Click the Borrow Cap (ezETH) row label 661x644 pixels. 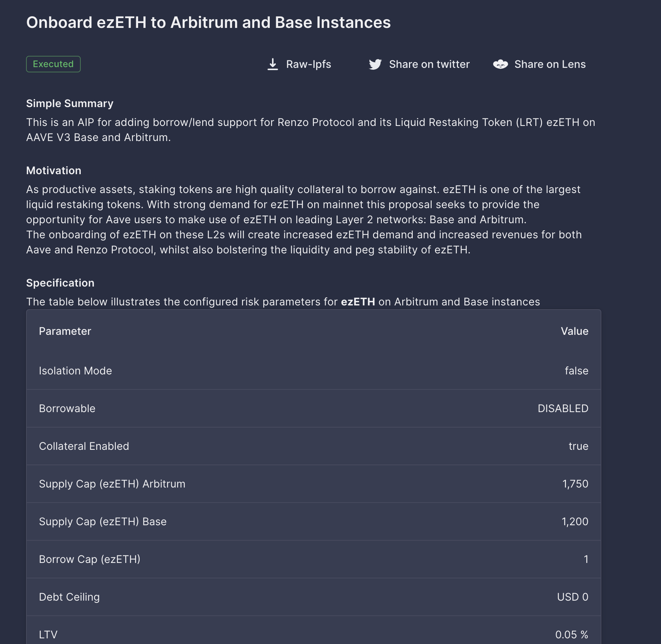(x=89, y=559)
